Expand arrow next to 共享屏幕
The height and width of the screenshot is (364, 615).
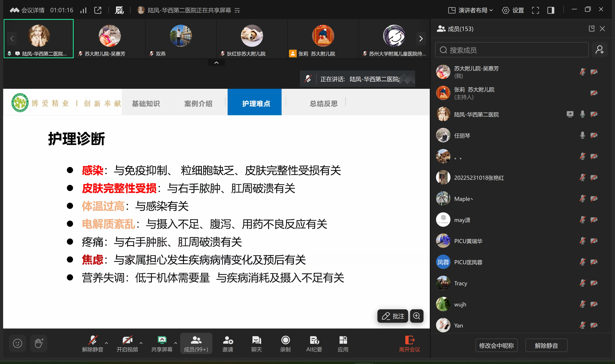(x=175, y=343)
